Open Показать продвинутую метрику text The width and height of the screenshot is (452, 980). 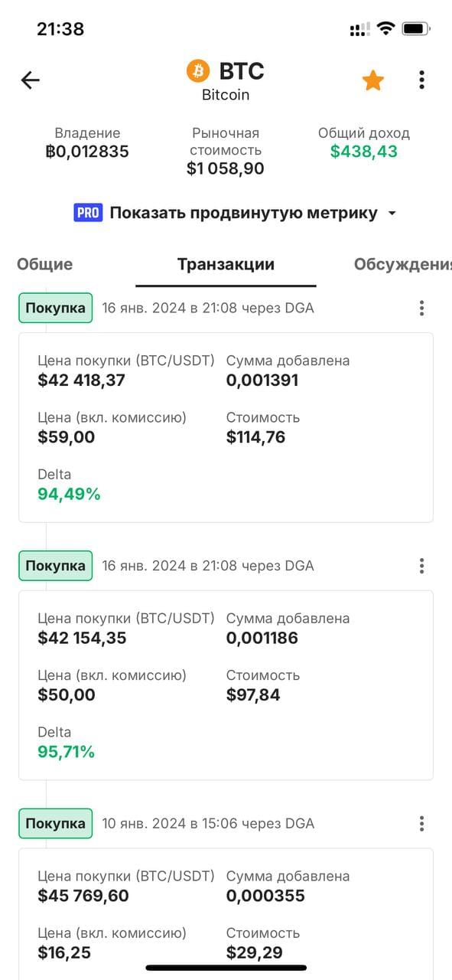click(x=243, y=213)
